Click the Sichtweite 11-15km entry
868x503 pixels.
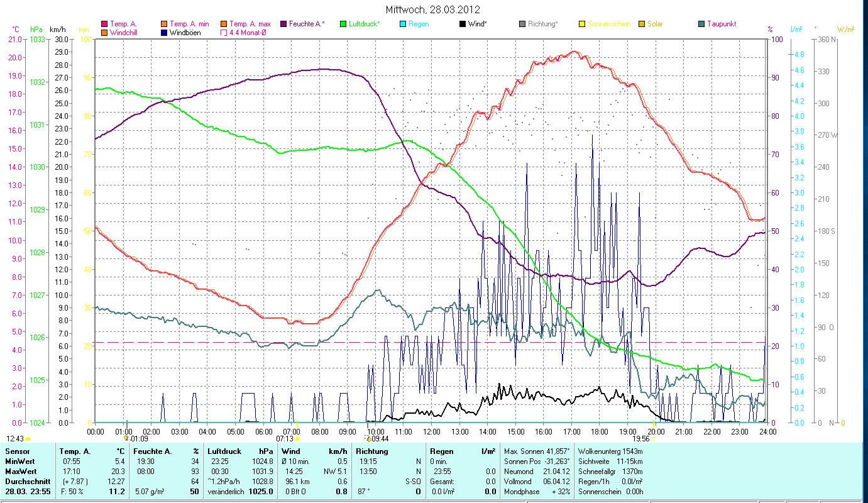click(610, 461)
